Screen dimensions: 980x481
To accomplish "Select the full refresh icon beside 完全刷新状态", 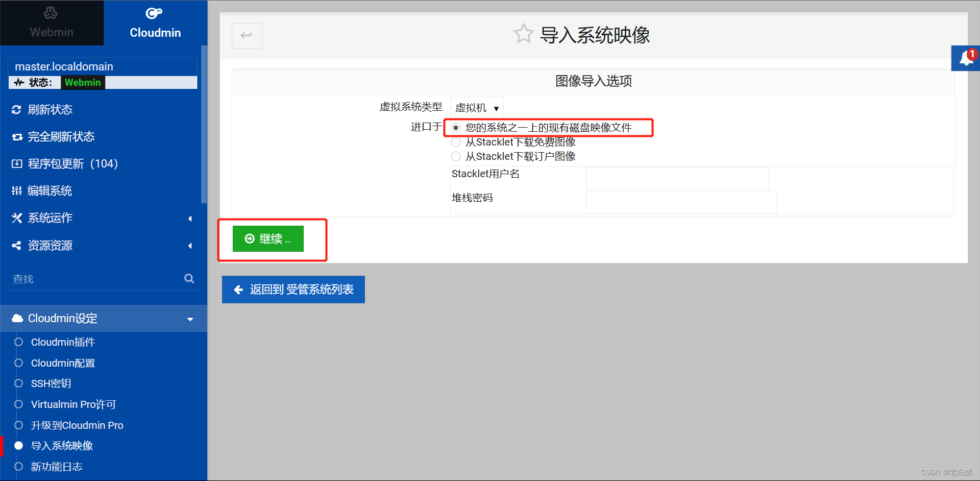I will click(17, 136).
